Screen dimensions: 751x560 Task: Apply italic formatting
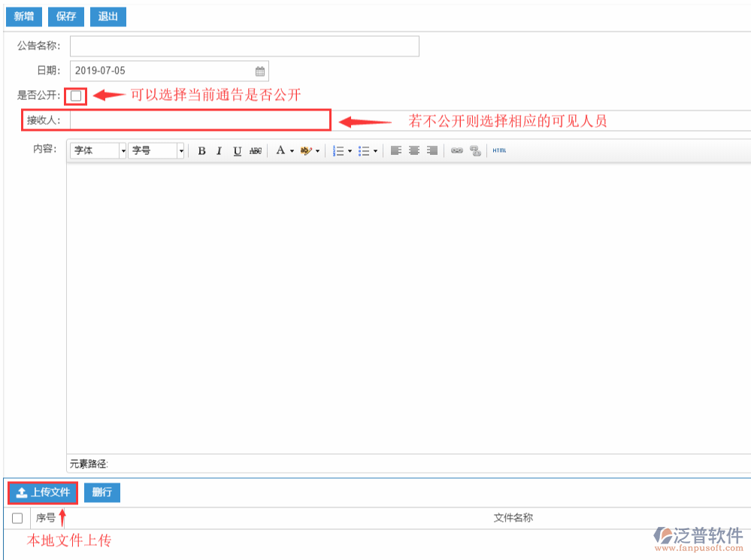219,150
